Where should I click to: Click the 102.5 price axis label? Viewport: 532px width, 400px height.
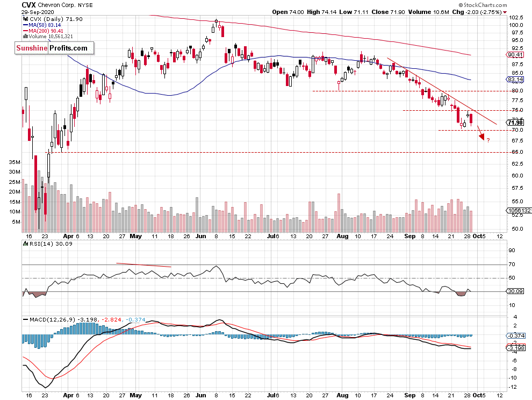(516, 18)
